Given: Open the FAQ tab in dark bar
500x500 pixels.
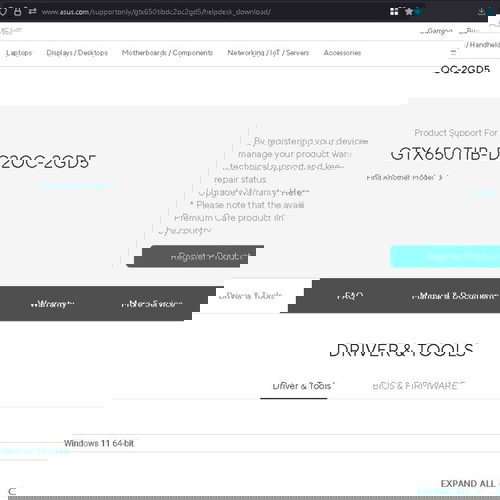Looking at the screenshot, I should (350, 296).
